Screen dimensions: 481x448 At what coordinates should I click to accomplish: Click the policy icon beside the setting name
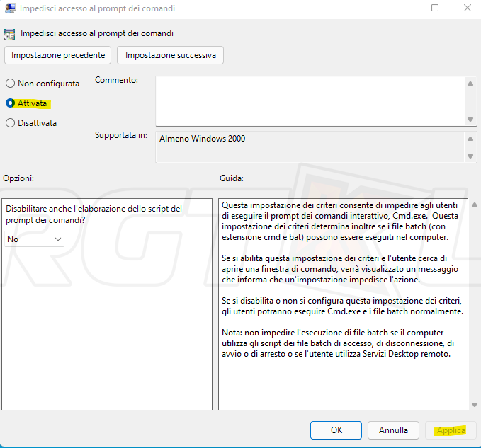point(10,33)
